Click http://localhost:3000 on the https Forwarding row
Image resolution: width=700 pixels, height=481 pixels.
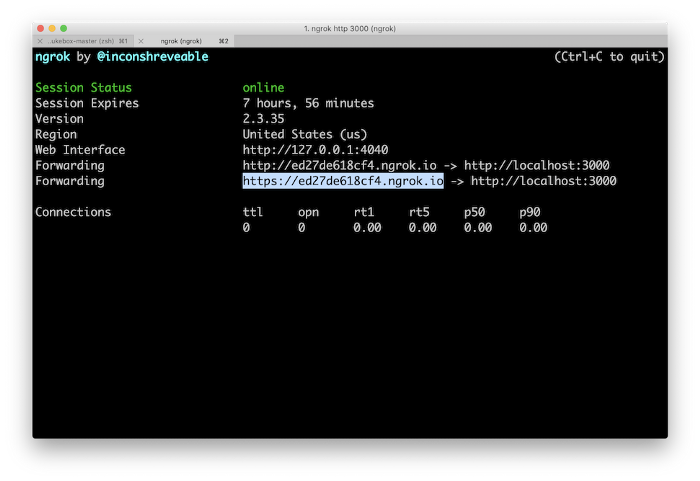[544, 181]
